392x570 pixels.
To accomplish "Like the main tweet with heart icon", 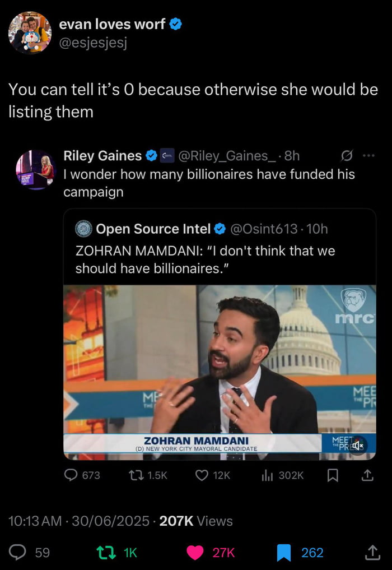I will point(195,553).
